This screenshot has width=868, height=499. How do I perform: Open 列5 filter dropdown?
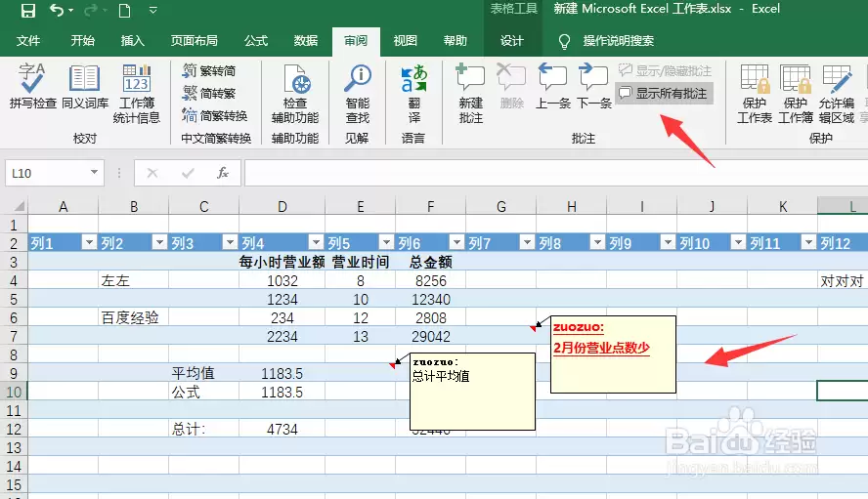coord(386,242)
